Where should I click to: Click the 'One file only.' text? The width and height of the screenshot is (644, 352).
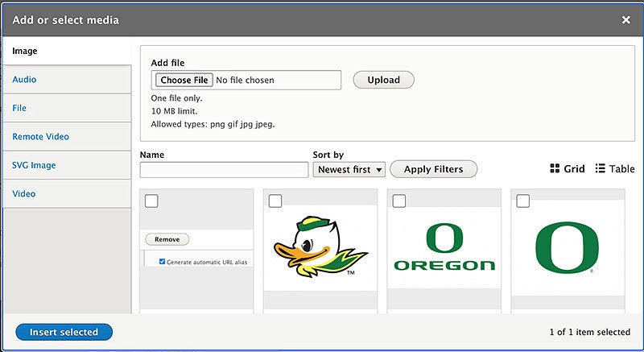(176, 98)
